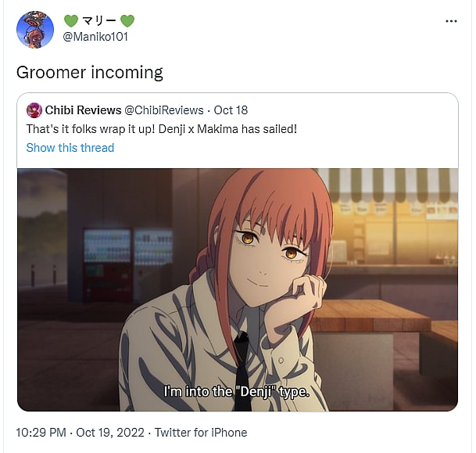Click the green heart after マリー
Screen dimensions: 476x453
[127, 21]
